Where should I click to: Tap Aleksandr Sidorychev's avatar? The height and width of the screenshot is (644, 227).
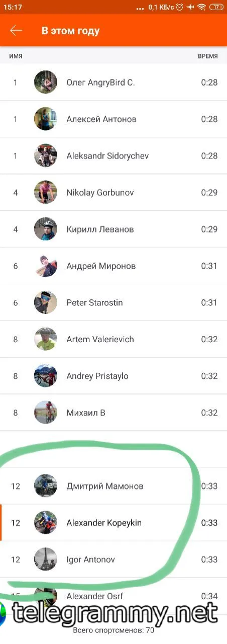coord(46,155)
